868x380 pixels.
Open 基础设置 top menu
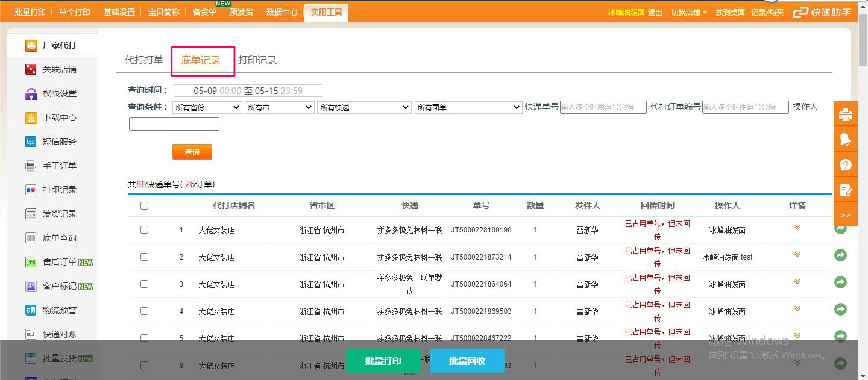tap(119, 12)
